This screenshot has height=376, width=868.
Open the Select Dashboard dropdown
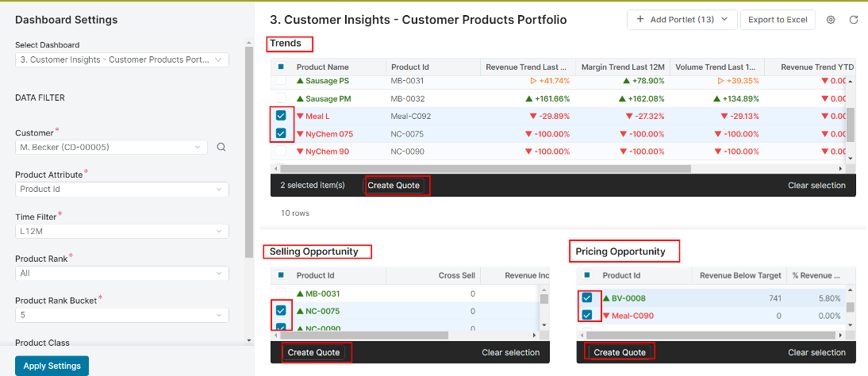pyautogui.click(x=121, y=59)
